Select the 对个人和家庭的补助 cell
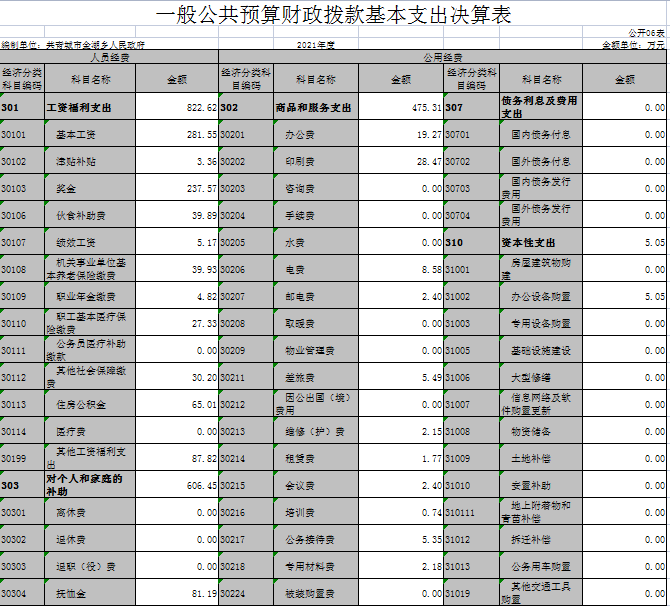Image resolution: width=670 pixels, height=606 pixels. pyautogui.click(x=90, y=485)
